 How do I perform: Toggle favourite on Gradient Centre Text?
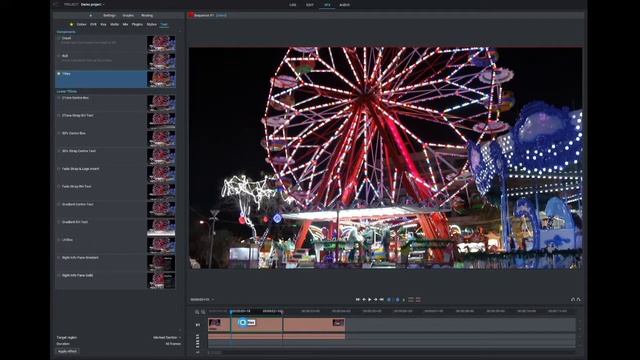(59, 204)
